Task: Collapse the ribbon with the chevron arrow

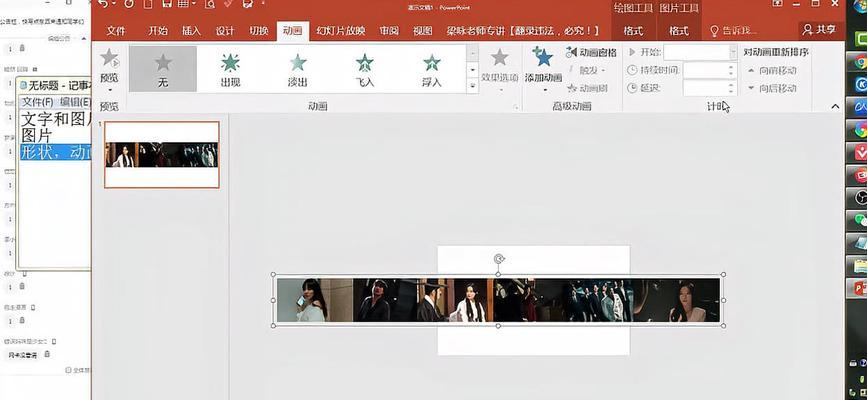Action: coord(835,106)
